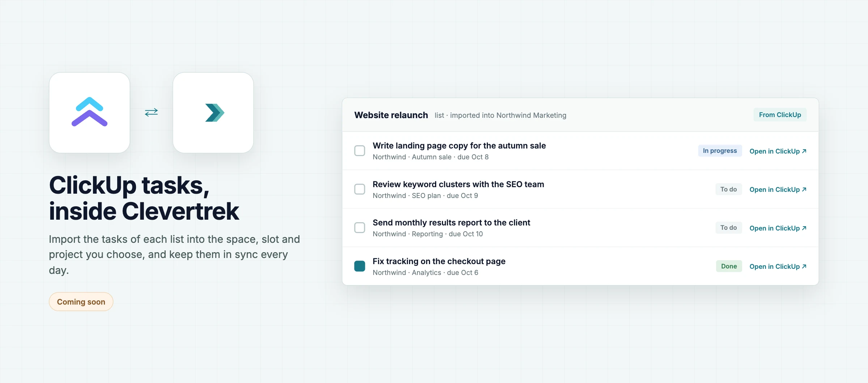Viewport: 868px width, 383px height.
Task: Check the landing page copy task checkbox
Action: 359,151
